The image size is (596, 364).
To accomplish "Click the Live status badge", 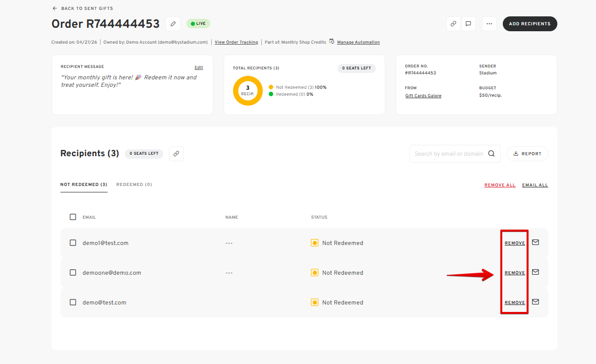I will click(198, 23).
